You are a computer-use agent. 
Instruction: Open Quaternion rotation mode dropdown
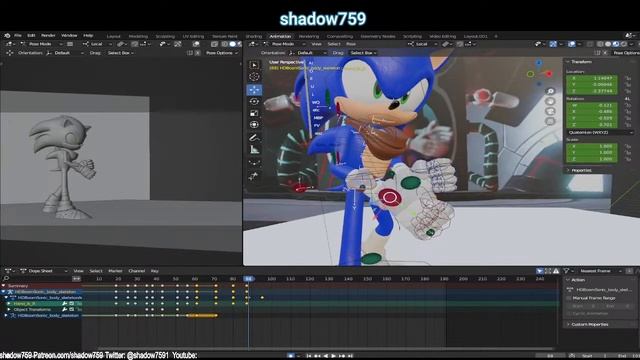pyautogui.click(x=600, y=132)
